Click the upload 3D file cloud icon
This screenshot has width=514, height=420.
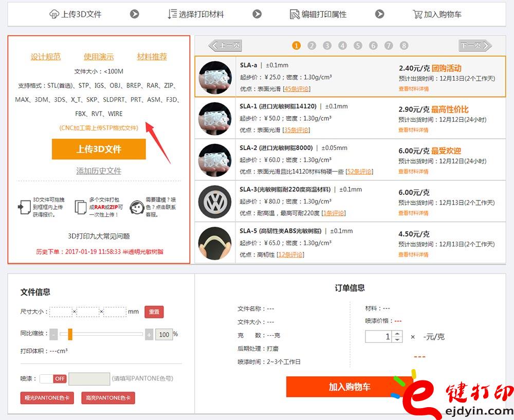(x=54, y=14)
